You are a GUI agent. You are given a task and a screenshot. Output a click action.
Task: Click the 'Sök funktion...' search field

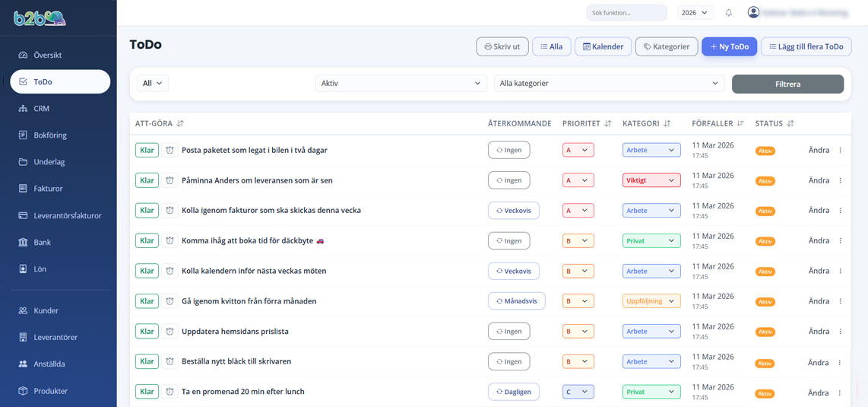(626, 13)
